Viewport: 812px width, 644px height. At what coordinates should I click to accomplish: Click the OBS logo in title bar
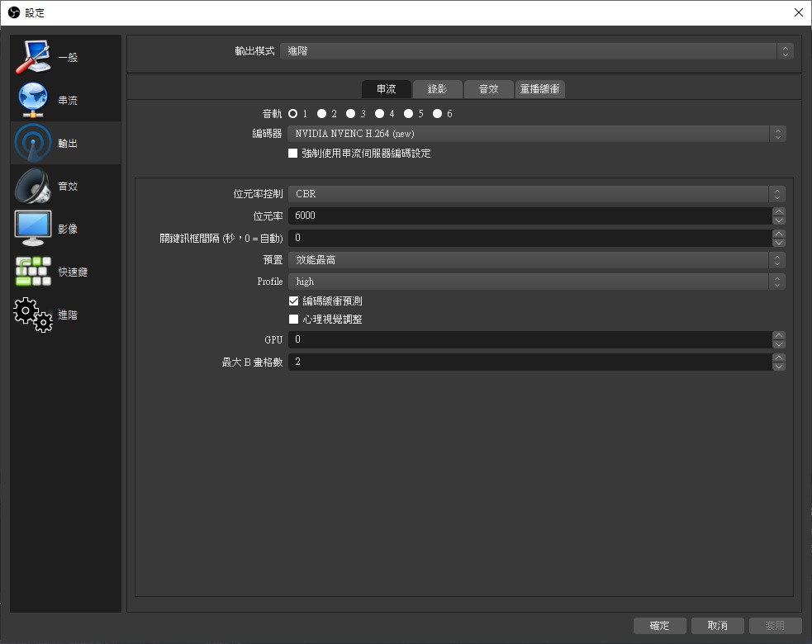coord(13,12)
